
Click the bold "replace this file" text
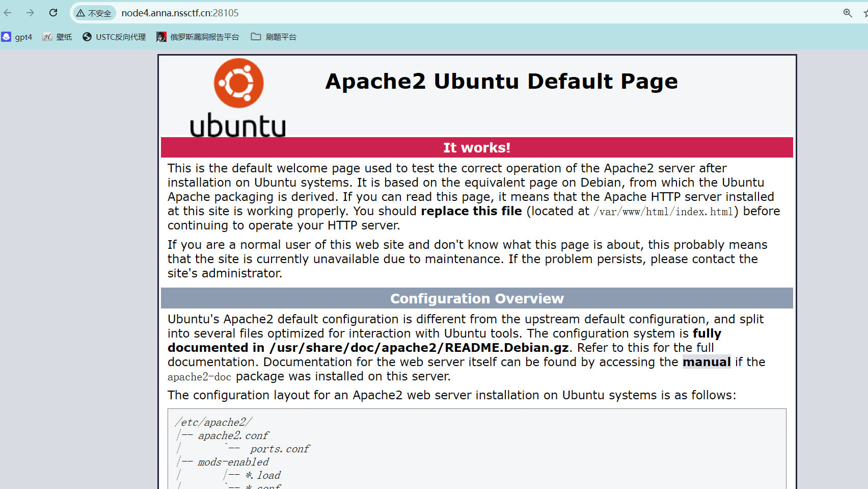point(471,211)
